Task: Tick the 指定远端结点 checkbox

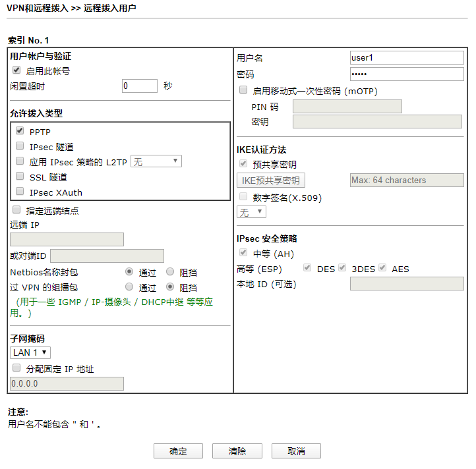Action: point(16,209)
